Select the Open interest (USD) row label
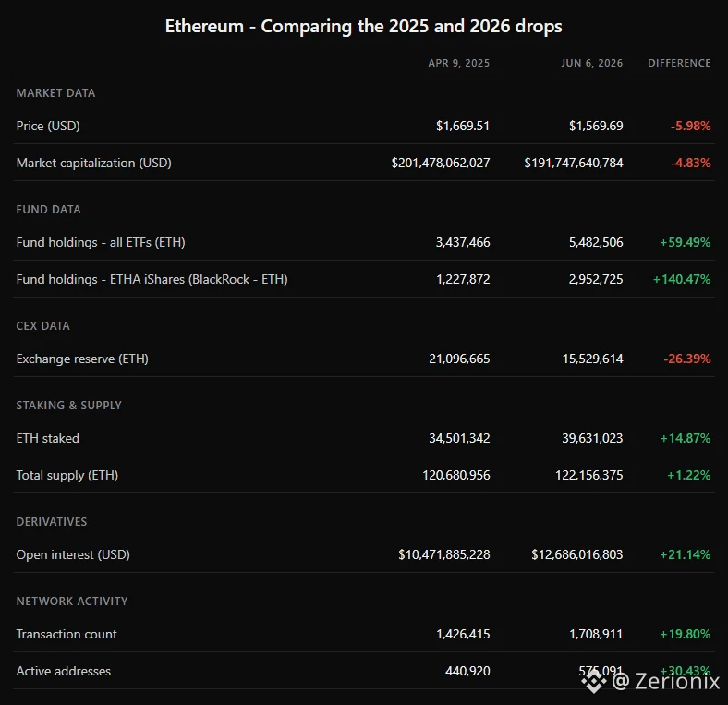Viewport: 728px width, 705px height. [73, 555]
